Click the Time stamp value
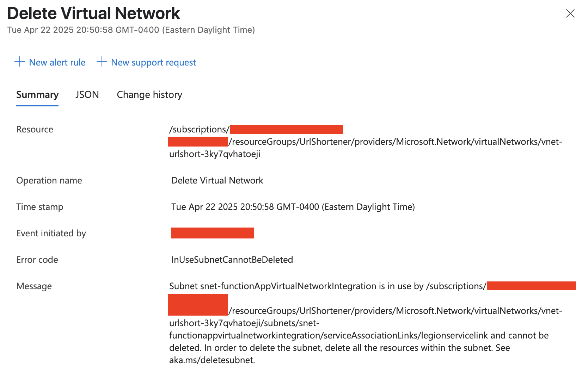 (x=293, y=207)
